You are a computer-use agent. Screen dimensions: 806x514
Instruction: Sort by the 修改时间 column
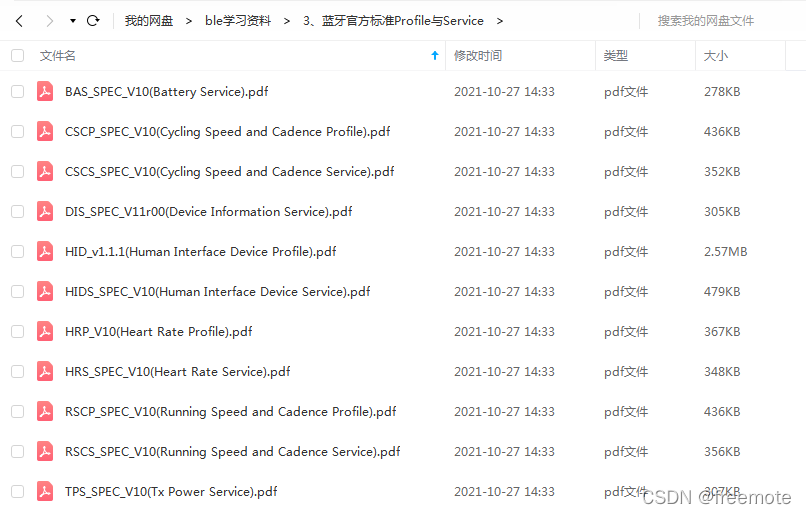478,56
